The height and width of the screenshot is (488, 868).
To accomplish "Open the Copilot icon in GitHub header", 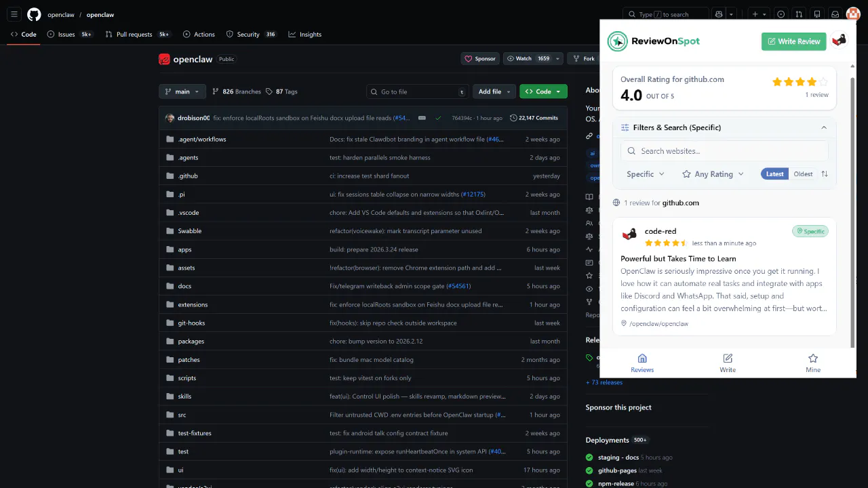I will pos(719,14).
